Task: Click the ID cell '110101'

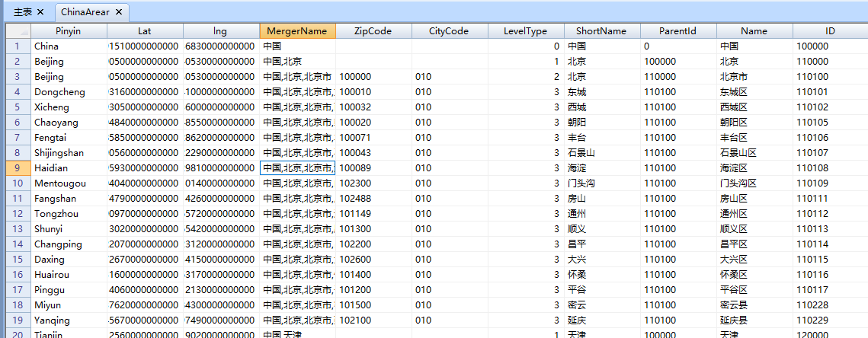Action: 830,92
